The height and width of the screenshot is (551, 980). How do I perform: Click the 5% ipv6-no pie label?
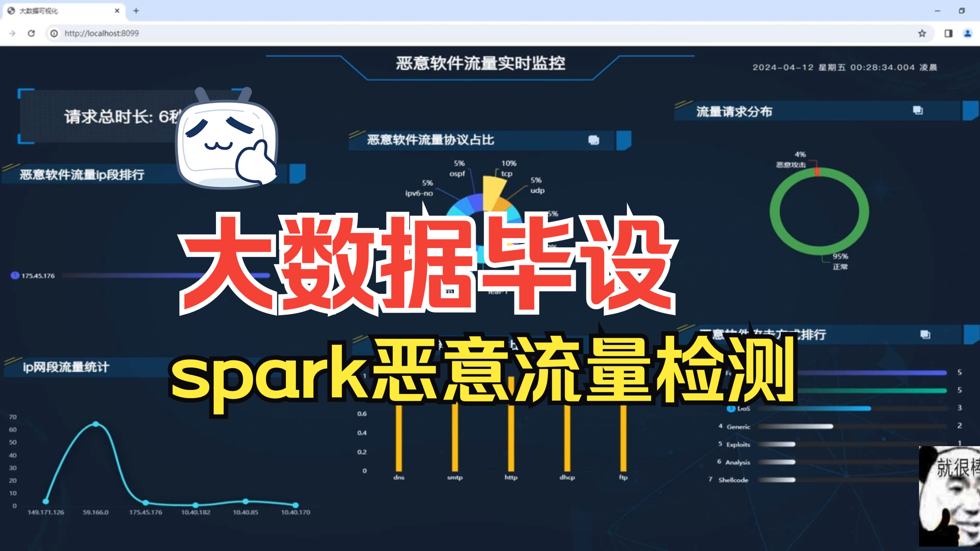(419, 188)
